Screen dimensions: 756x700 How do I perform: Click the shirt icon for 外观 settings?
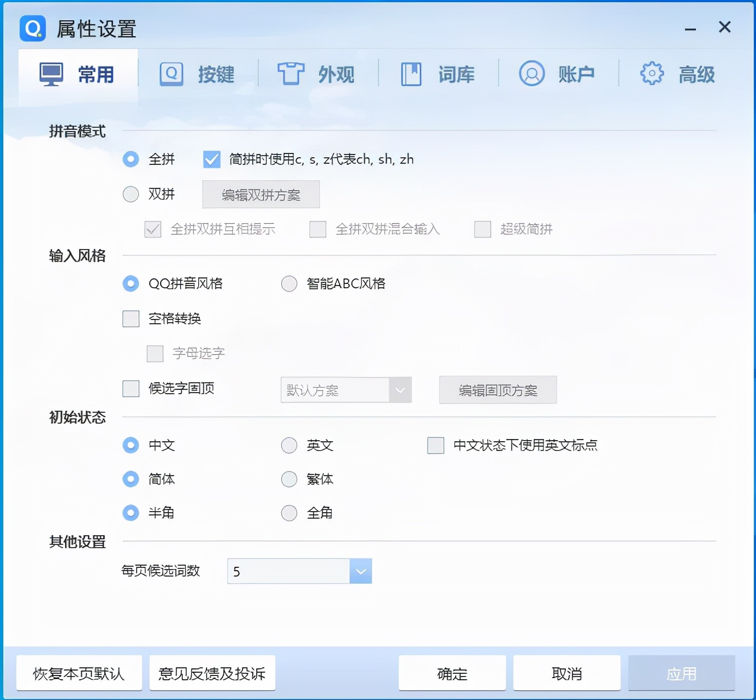291,74
